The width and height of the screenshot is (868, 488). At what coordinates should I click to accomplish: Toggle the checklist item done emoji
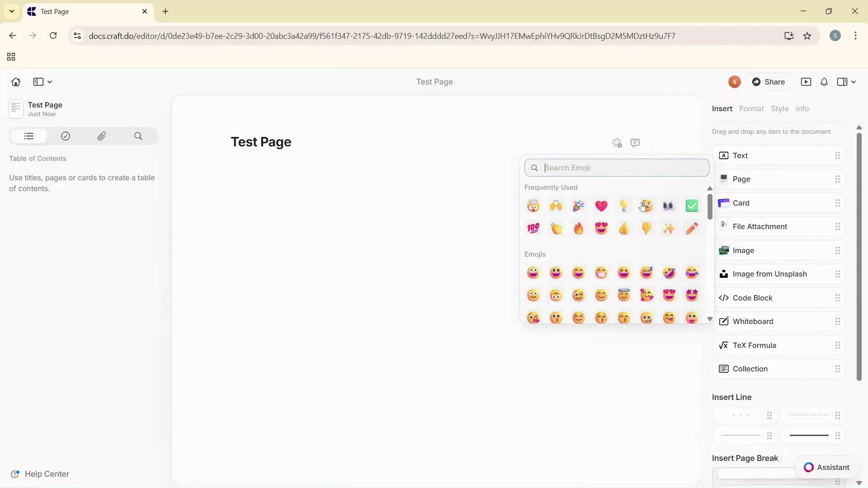[x=692, y=206]
